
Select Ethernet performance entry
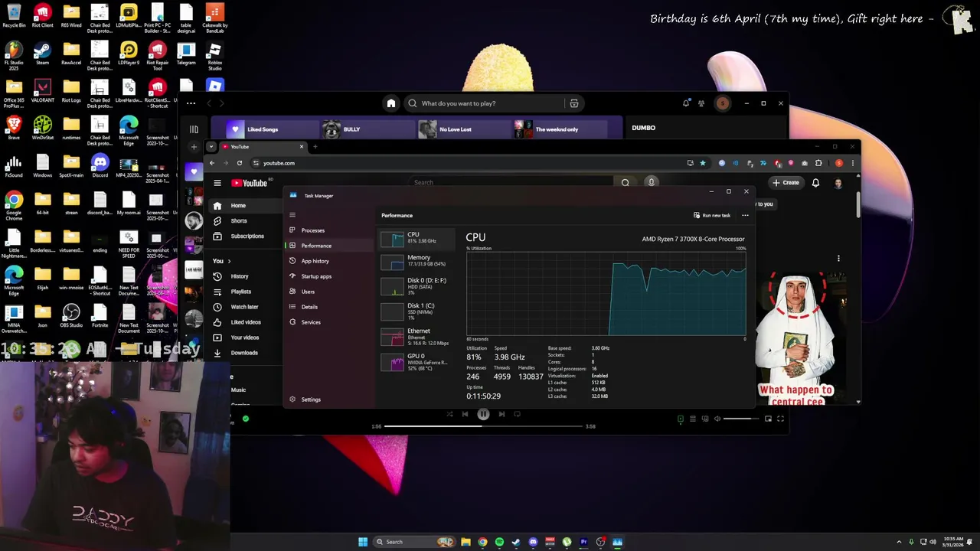coord(417,337)
